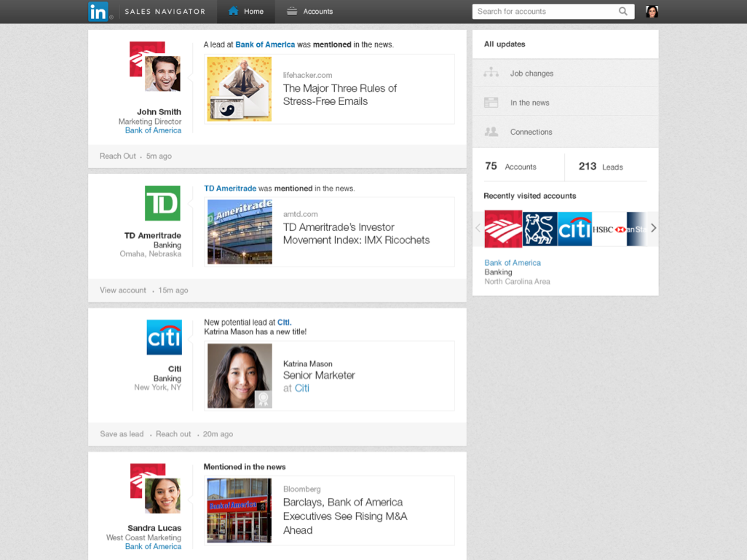Click the Job changes hierarchy icon

491,73
